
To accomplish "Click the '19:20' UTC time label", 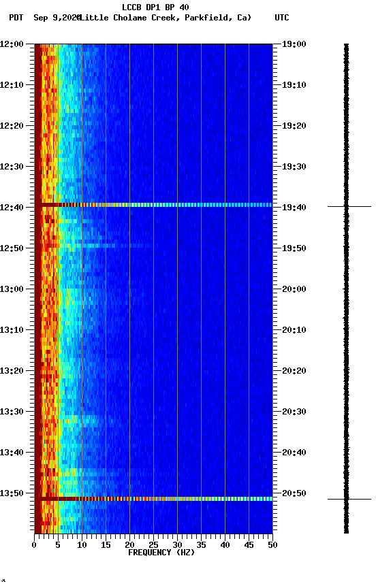I will click(x=294, y=126).
